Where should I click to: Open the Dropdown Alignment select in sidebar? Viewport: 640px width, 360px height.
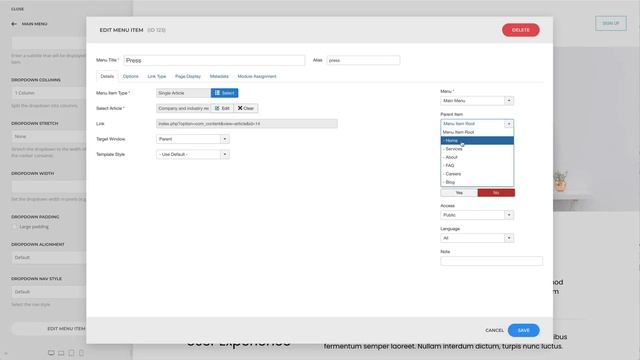point(49,258)
